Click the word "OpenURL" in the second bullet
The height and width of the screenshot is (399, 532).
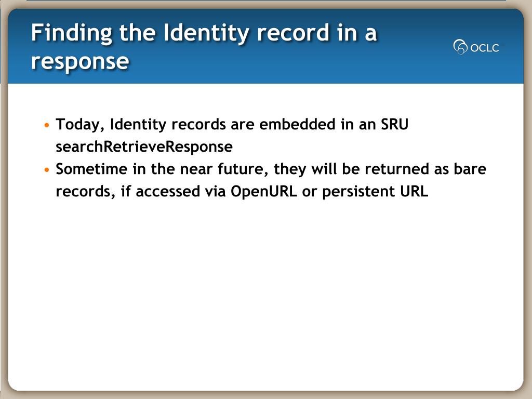coord(263,191)
